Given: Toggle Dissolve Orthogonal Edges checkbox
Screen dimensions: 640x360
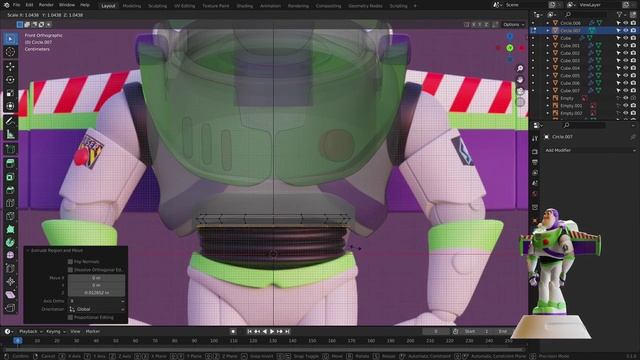Looking at the screenshot, I should click(x=70, y=270).
